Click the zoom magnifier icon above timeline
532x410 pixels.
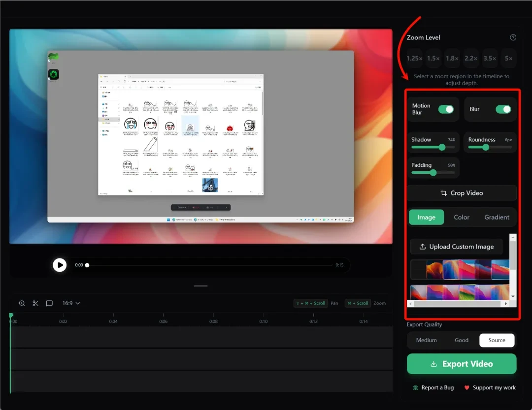[x=22, y=303]
